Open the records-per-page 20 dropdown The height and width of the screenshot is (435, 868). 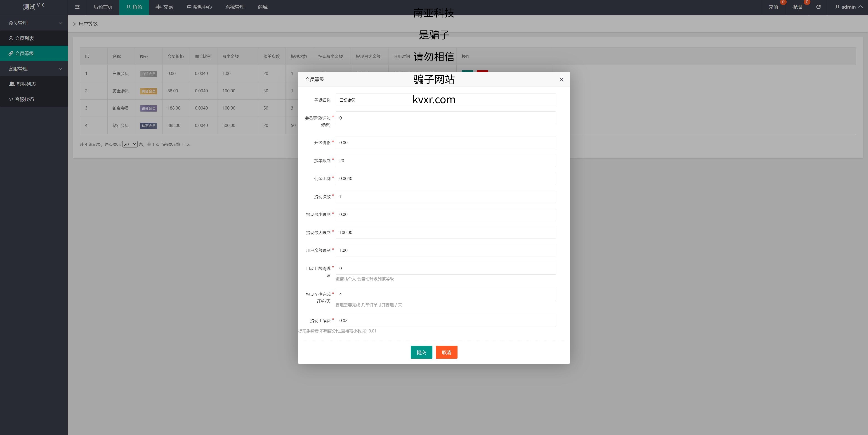pyautogui.click(x=130, y=145)
